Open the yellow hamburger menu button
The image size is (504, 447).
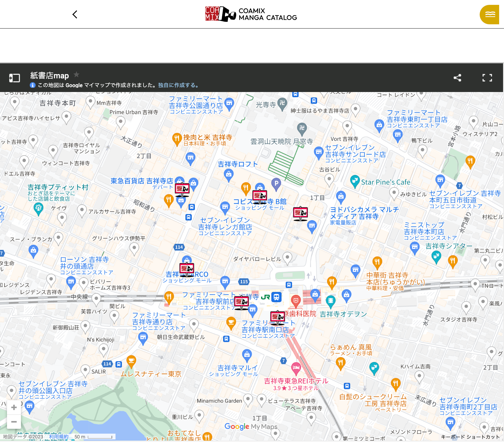coord(489,14)
